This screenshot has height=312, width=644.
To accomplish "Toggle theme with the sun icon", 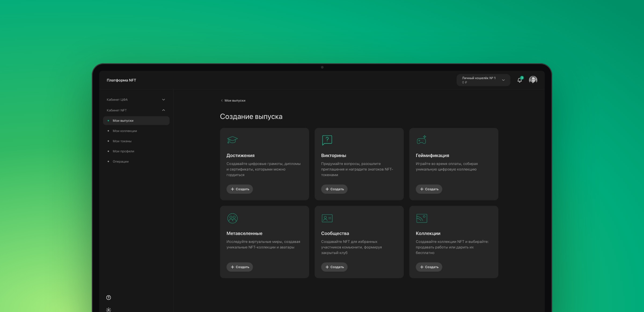I will (108, 310).
